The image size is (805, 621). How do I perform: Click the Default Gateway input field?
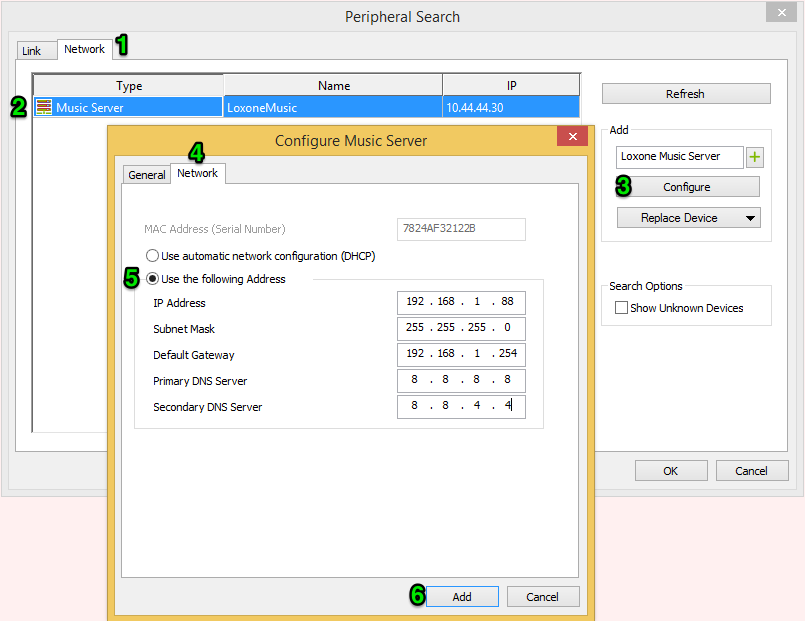click(460, 355)
